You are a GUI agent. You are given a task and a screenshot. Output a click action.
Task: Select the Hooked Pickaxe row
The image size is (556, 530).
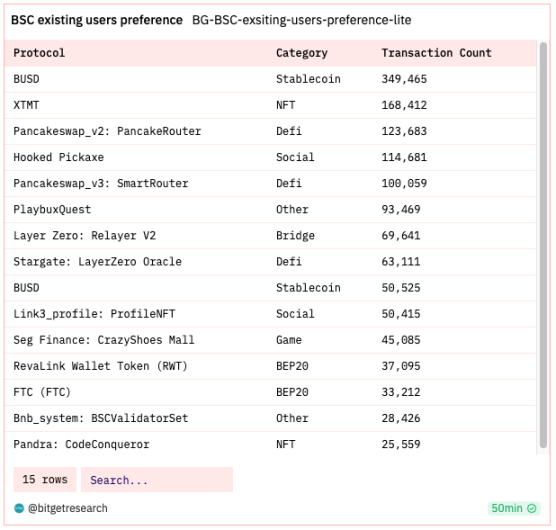270,157
